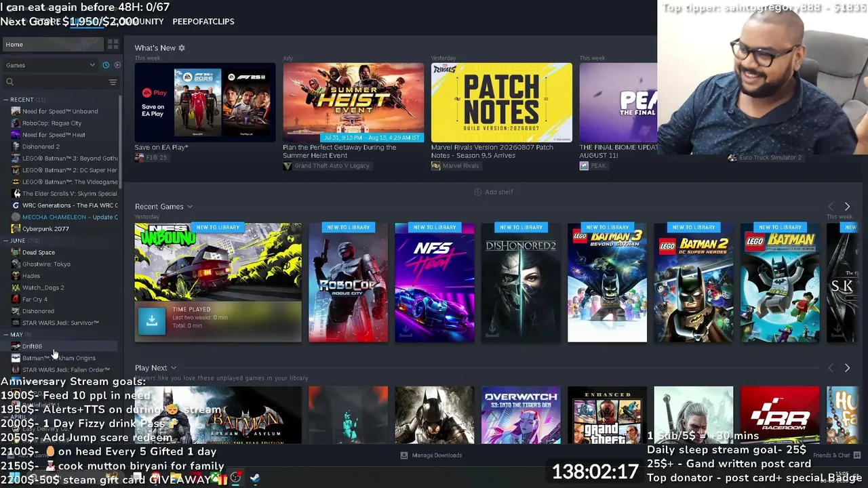Viewport: 868px width, 488px height.
Task: Open the PEEPOFATCLIPS profile menu
Action: (x=203, y=22)
